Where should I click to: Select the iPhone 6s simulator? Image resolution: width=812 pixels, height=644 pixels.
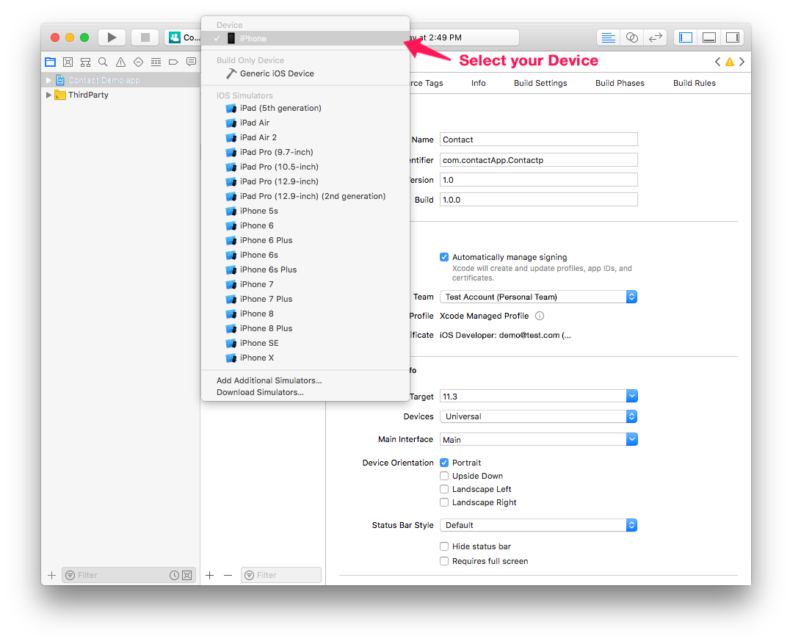(x=305, y=255)
